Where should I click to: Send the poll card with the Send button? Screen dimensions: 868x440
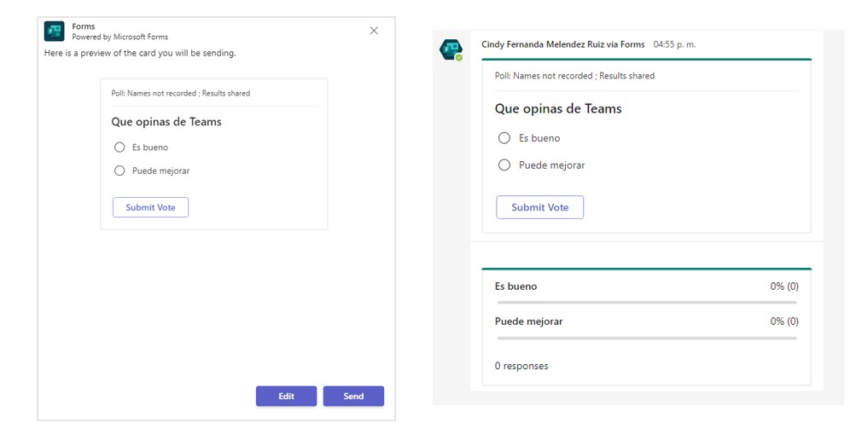353,397
